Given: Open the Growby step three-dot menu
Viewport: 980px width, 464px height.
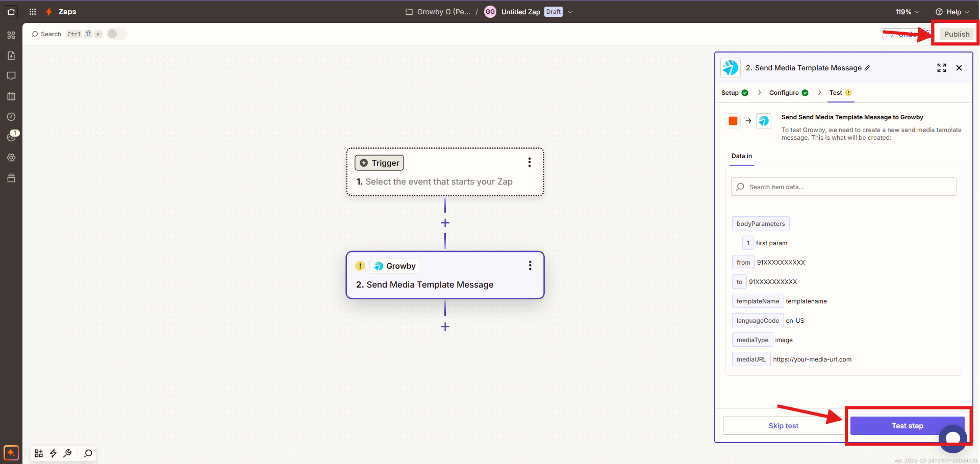Looking at the screenshot, I should click(530, 265).
